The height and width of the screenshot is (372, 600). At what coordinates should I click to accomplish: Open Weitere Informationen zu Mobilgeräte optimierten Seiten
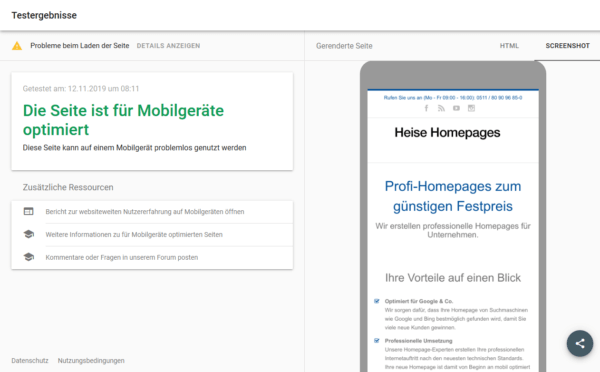[134, 235]
